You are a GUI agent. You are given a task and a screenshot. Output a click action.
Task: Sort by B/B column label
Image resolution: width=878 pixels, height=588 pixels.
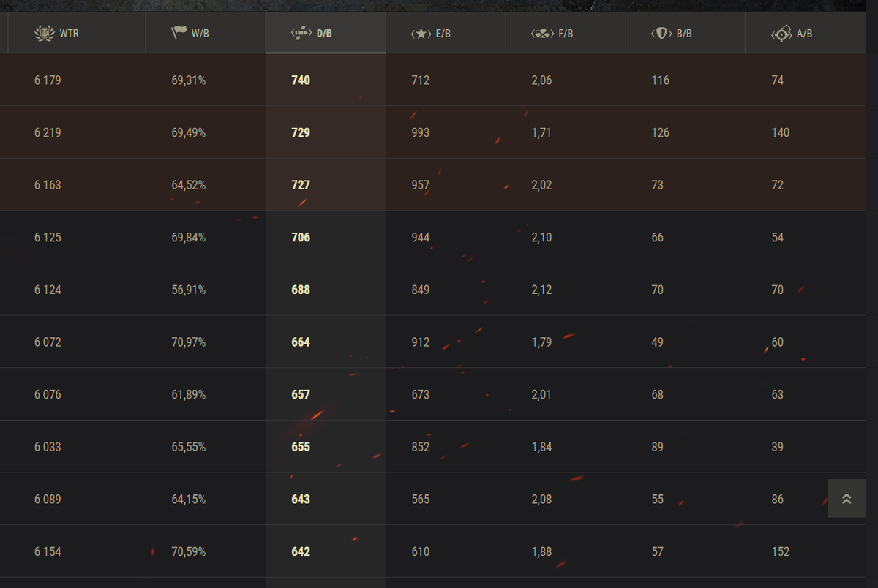click(x=684, y=34)
